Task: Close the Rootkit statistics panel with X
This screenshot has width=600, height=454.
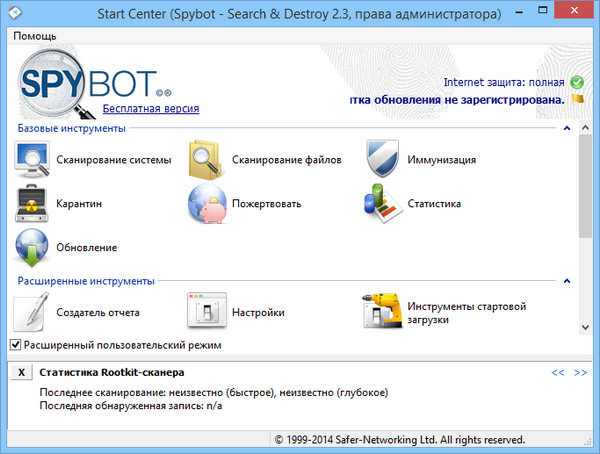Action: click(22, 373)
